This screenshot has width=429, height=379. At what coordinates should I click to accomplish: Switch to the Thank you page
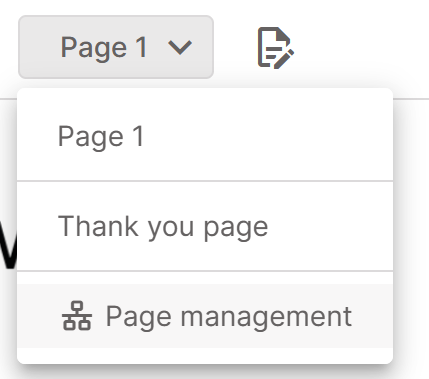pyautogui.click(x=205, y=226)
